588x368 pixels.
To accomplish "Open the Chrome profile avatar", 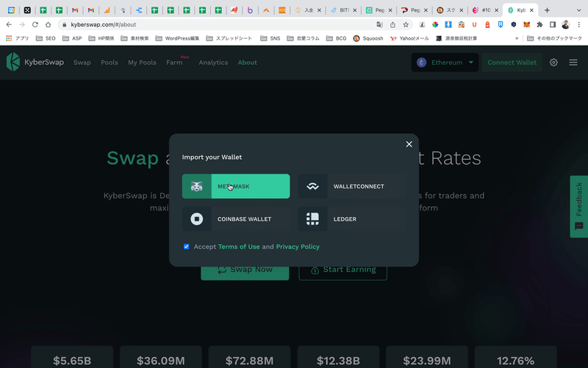I will click(x=566, y=24).
